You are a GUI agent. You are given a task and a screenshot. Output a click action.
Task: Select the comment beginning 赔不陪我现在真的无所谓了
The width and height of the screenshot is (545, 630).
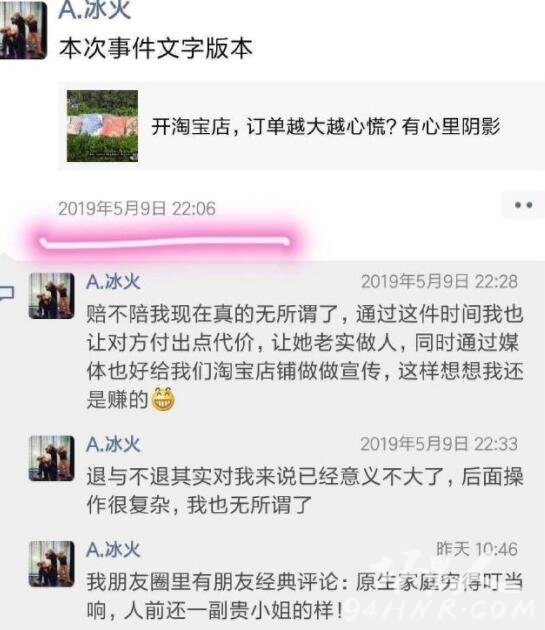tap(305, 356)
